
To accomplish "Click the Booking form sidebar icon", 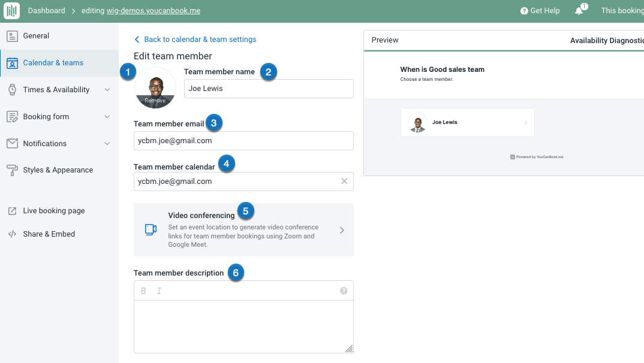I will click(13, 116).
